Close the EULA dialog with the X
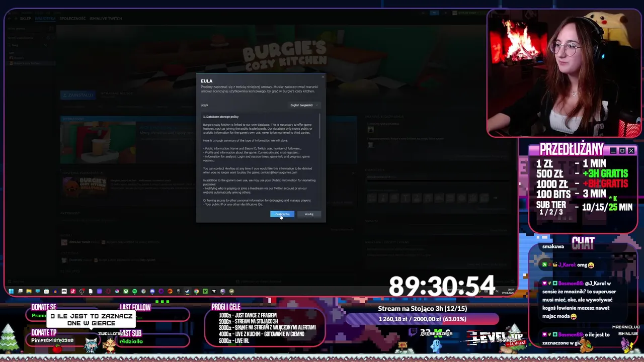The image size is (644, 362). click(x=322, y=77)
